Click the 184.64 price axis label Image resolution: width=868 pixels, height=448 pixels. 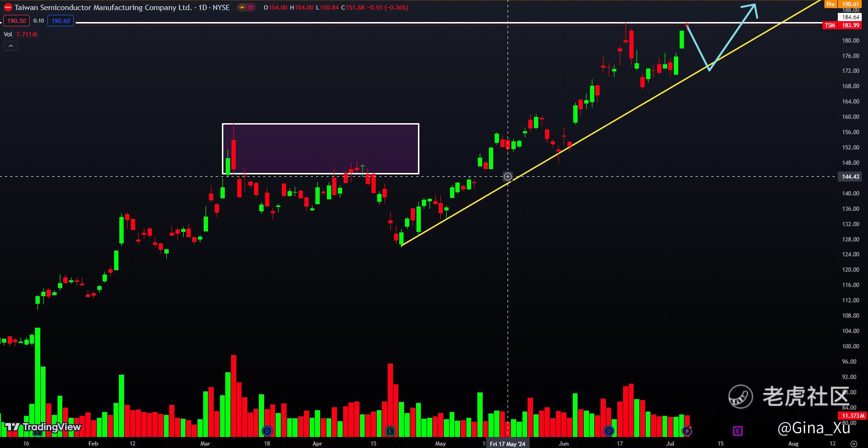(851, 17)
